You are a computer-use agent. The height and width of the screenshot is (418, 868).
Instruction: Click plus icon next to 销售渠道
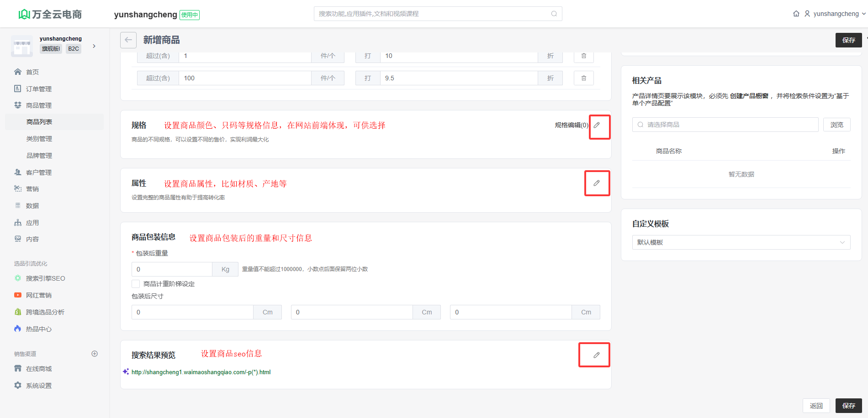coord(95,354)
